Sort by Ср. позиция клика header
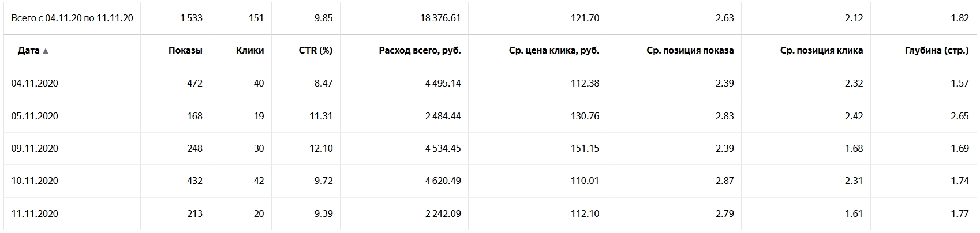This screenshot has height=233, width=980. coord(821,51)
